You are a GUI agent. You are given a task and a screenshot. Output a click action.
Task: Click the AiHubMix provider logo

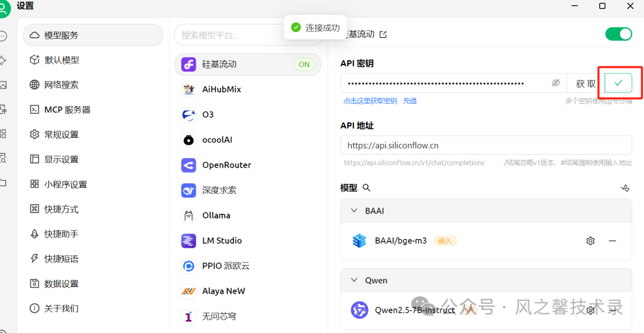[x=188, y=90]
